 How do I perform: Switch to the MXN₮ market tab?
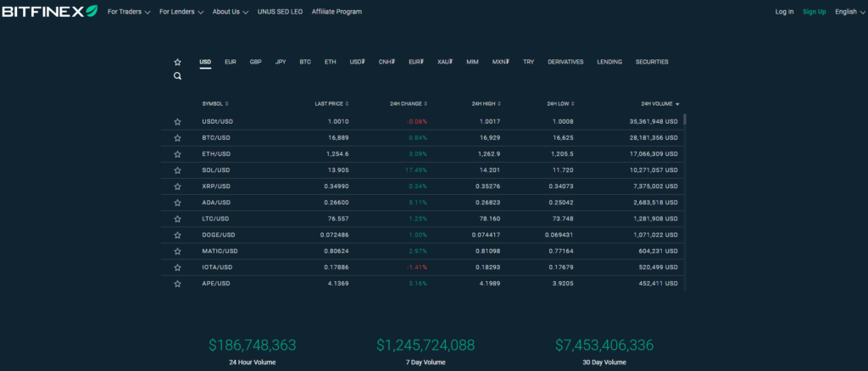(x=501, y=62)
